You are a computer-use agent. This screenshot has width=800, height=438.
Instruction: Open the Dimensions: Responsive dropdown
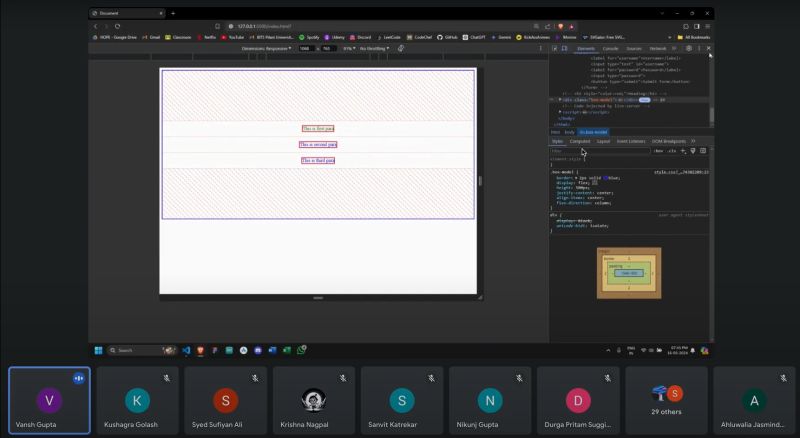pyautogui.click(x=266, y=48)
